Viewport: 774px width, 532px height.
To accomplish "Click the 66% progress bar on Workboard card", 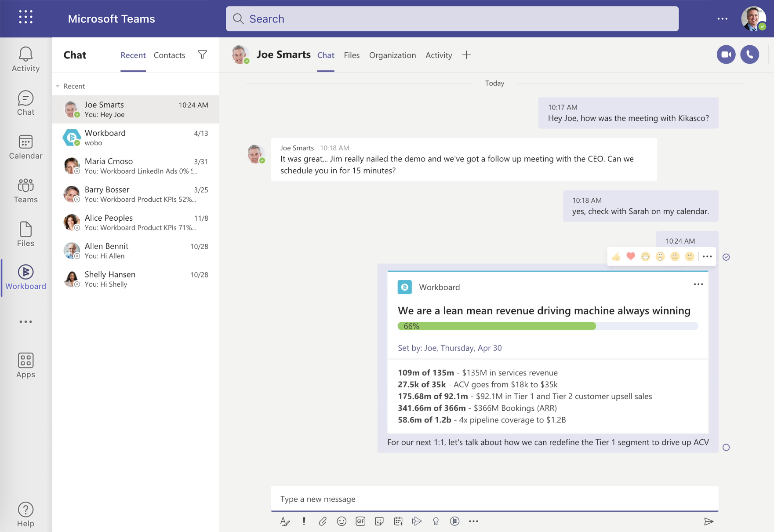I will point(548,326).
